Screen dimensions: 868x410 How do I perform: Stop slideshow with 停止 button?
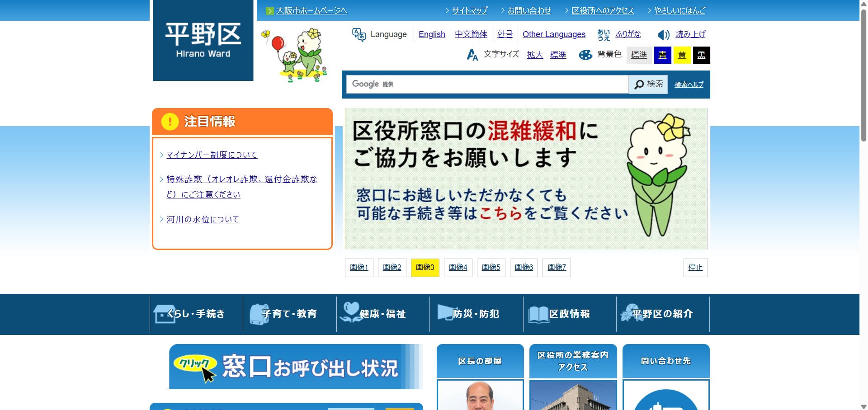(695, 268)
